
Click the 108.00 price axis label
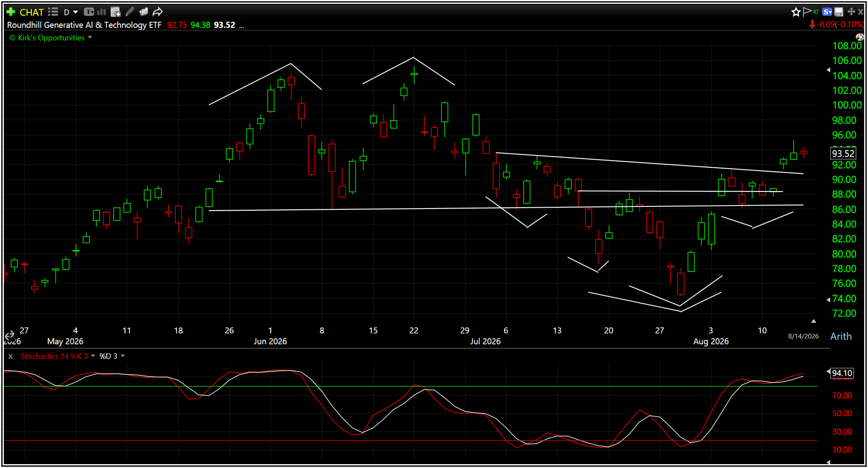click(847, 46)
